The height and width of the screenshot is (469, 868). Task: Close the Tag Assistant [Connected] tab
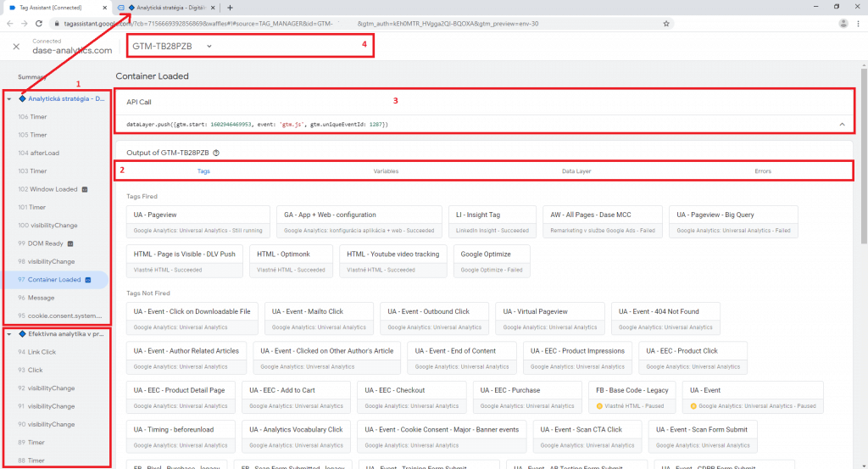[x=105, y=8]
